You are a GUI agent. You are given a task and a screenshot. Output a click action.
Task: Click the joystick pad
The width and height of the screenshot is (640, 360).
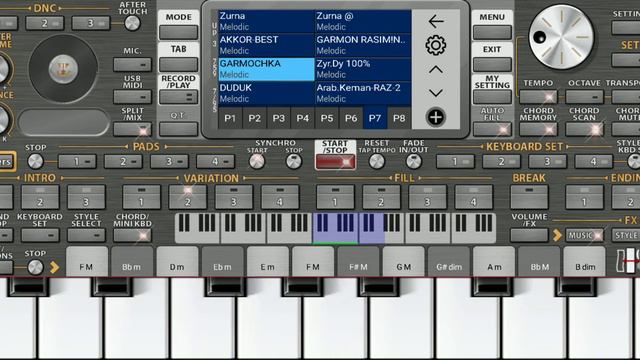(63, 68)
